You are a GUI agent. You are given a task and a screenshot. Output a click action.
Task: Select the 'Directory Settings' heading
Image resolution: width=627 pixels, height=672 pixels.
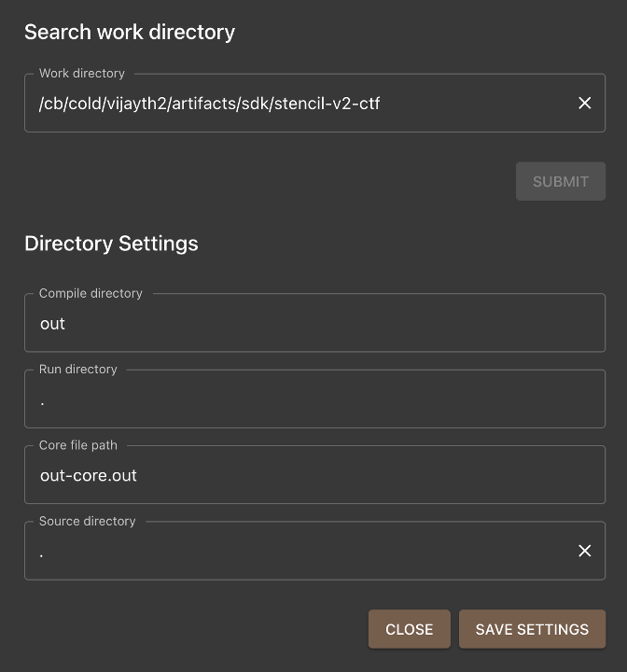[111, 244]
